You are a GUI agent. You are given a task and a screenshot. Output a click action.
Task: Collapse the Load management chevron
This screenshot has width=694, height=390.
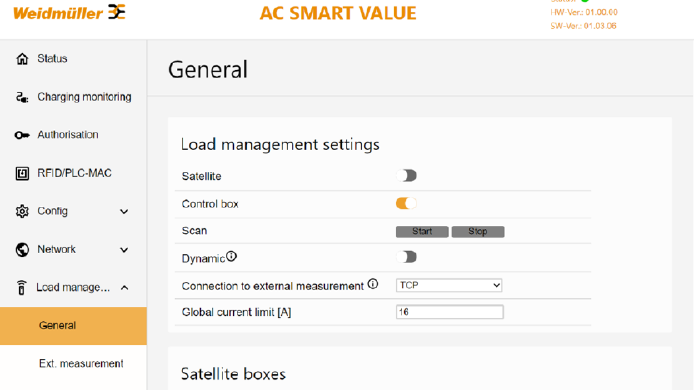pos(124,288)
